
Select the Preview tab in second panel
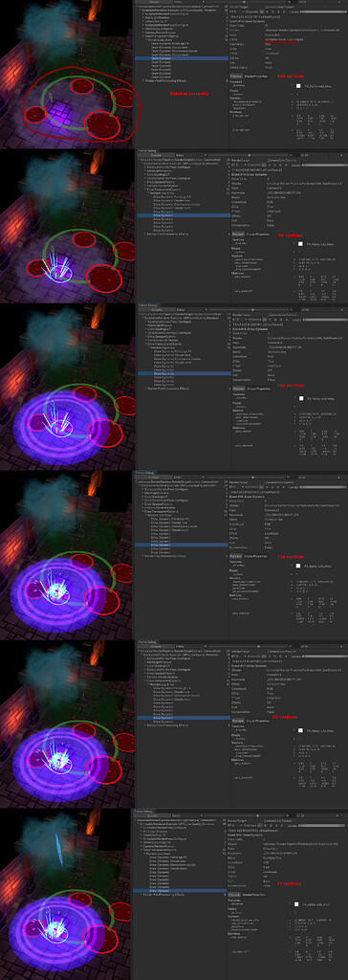(x=237, y=234)
